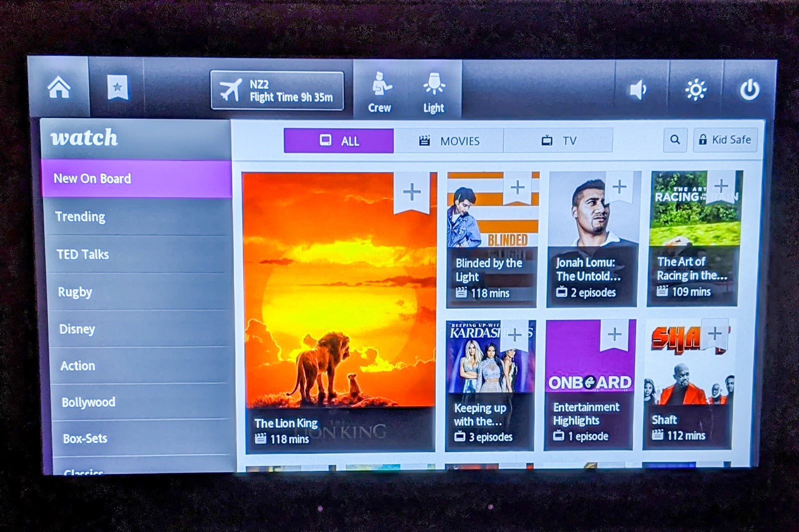Go to the home screen icon

59,88
